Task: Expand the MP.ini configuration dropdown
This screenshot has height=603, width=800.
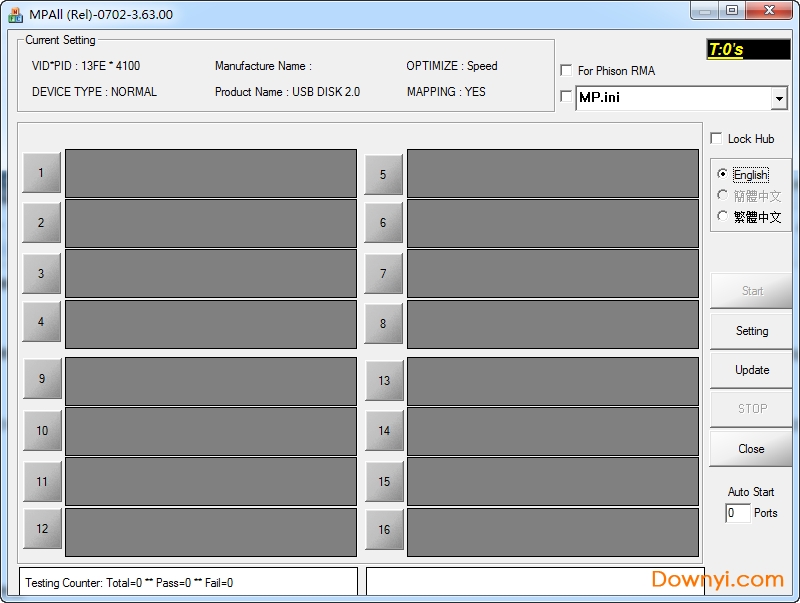Action: pos(779,99)
